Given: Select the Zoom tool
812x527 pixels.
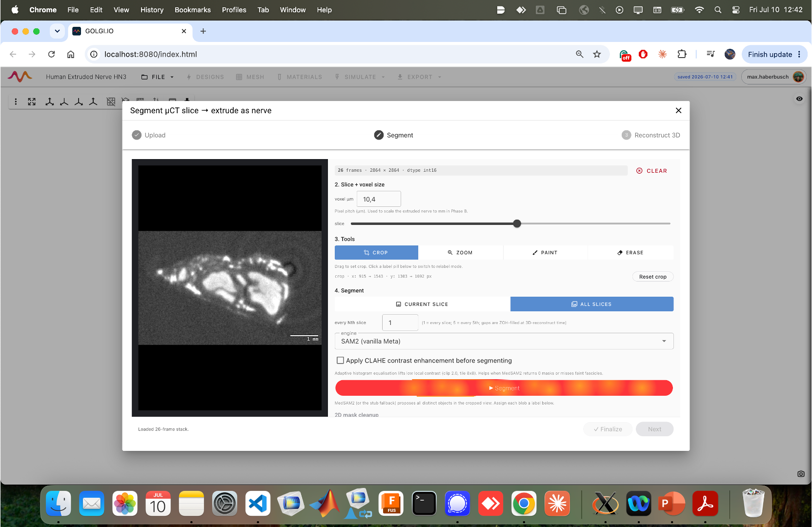Looking at the screenshot, I should [x=460, y=253].
